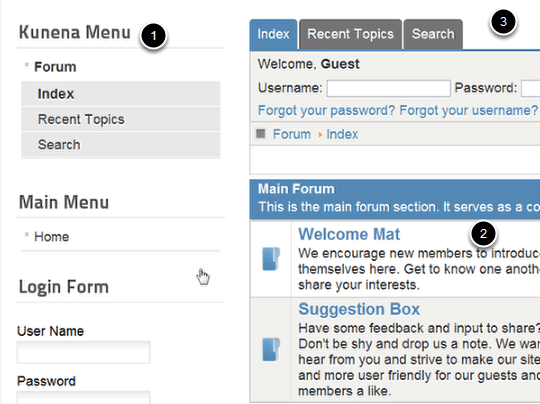Click the Welcome Mat folder icon
Viewport: 540px width, 404px height.
(271, 259)
